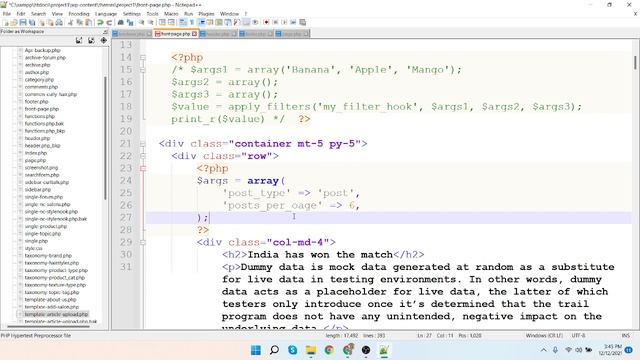The image size is (640, 360).
Task: Select category.php in the workspace tree
Action: pos(39,80)
